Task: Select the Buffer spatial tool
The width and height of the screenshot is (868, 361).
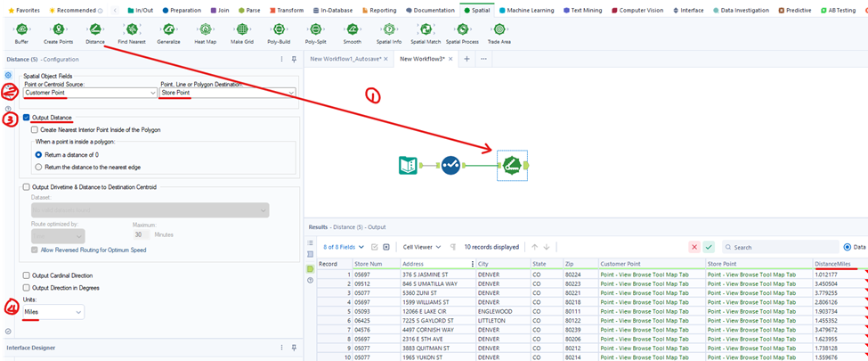Action: click(21, 30)
